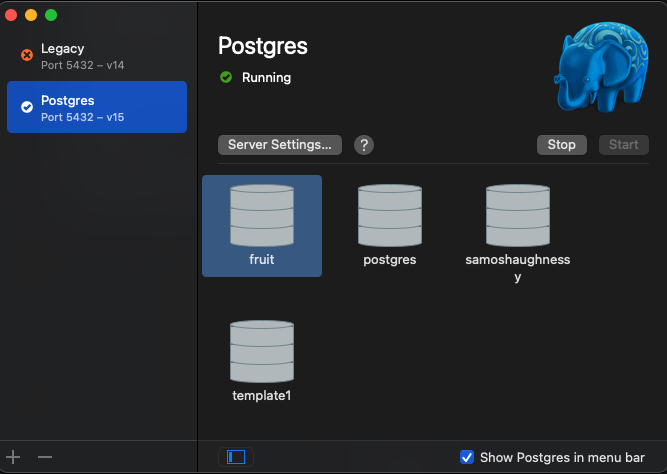Screen dimensions: 667x474
Task: Click 'Port 5432 – v15' text
Action: pyautogui.click(x=83, y=117)
